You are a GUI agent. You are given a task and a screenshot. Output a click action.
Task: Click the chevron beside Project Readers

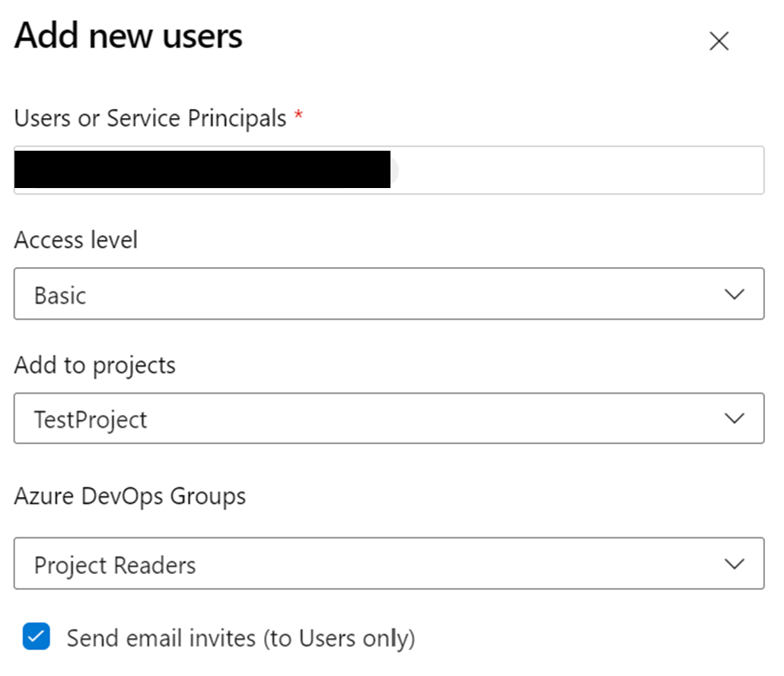tap(735, 564)
